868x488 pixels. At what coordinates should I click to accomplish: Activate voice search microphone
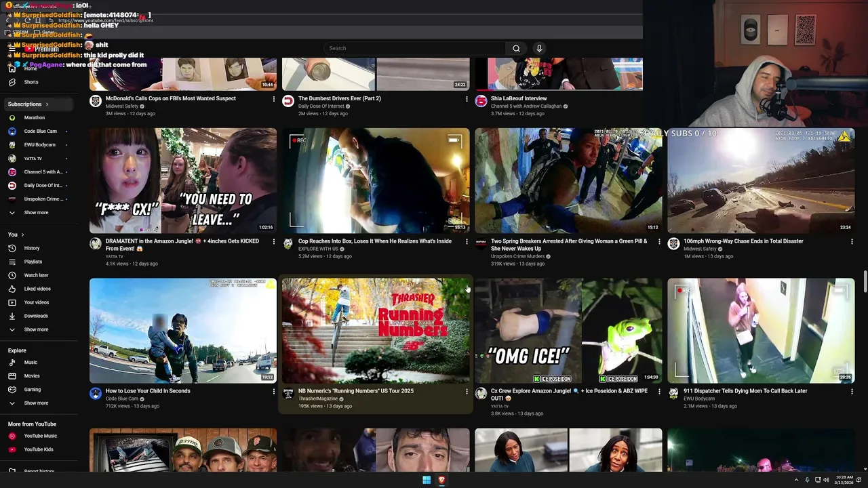coord(539,48)
